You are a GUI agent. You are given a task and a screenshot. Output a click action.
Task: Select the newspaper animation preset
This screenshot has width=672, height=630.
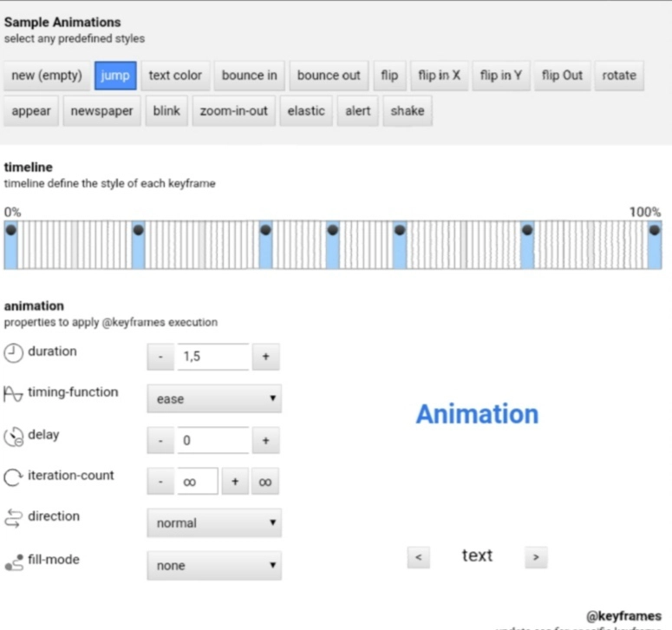tap(101, 111)
